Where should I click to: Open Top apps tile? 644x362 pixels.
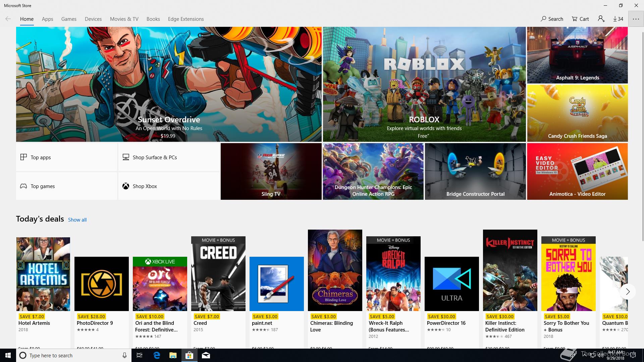click(66, 157)
